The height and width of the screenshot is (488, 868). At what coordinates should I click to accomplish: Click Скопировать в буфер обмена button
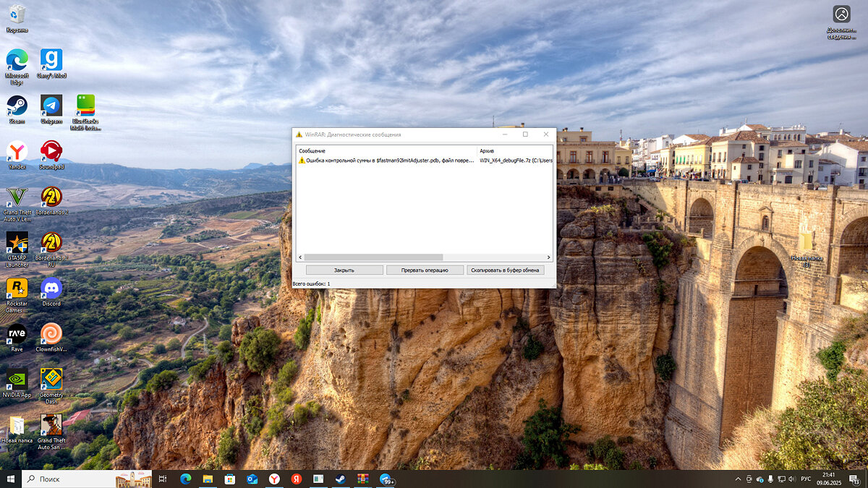(505, 270)
